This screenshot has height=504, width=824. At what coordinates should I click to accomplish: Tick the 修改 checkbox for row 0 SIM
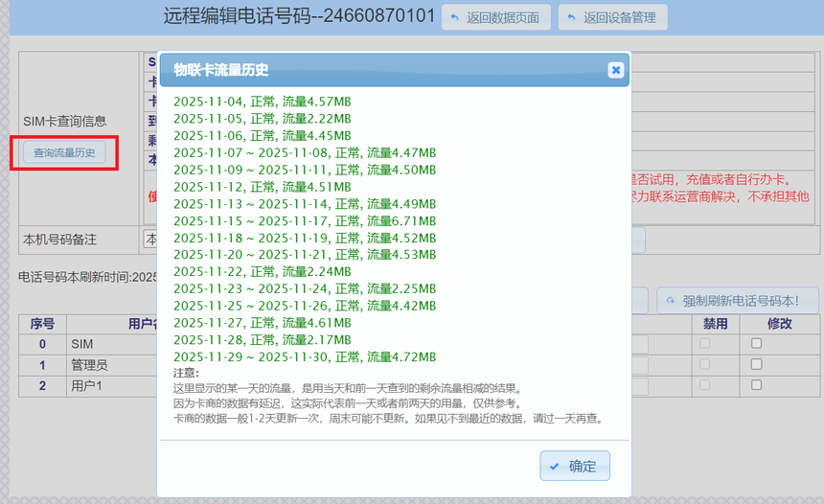756,343
